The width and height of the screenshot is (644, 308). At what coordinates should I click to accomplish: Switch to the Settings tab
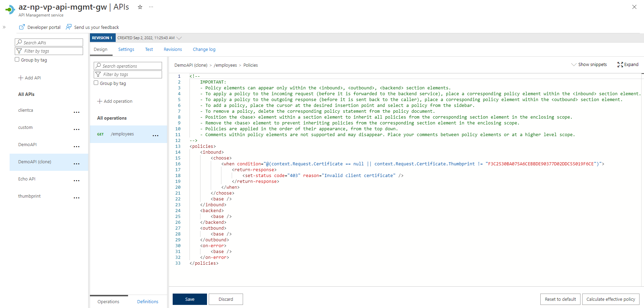tap(126, 49)
